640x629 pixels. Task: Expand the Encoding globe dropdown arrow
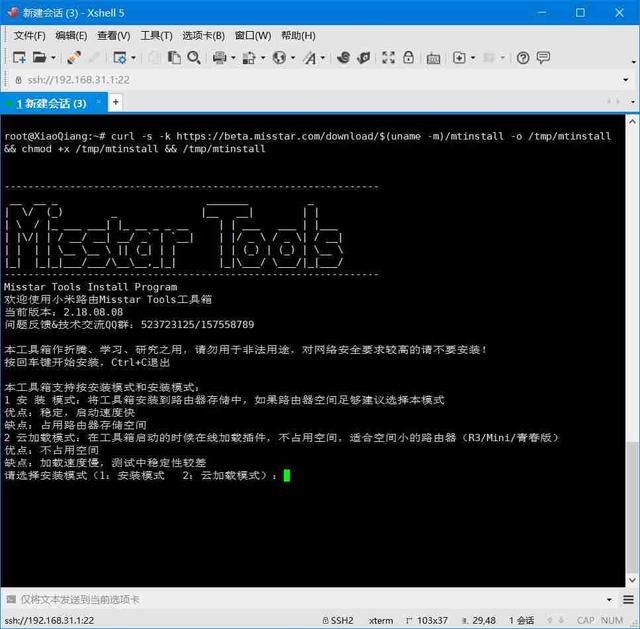point(293,58)
